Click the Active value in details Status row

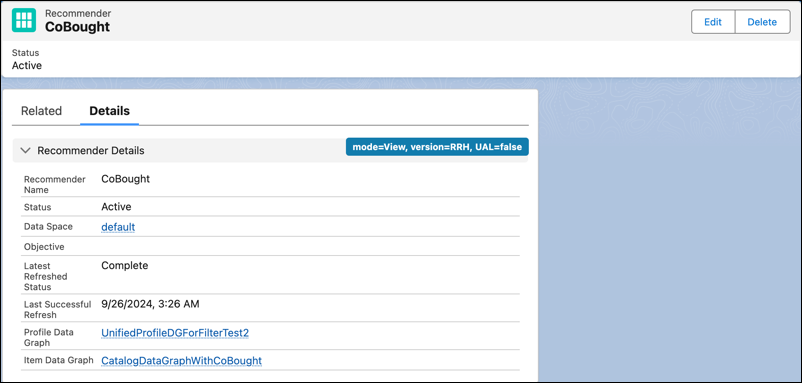116,207
